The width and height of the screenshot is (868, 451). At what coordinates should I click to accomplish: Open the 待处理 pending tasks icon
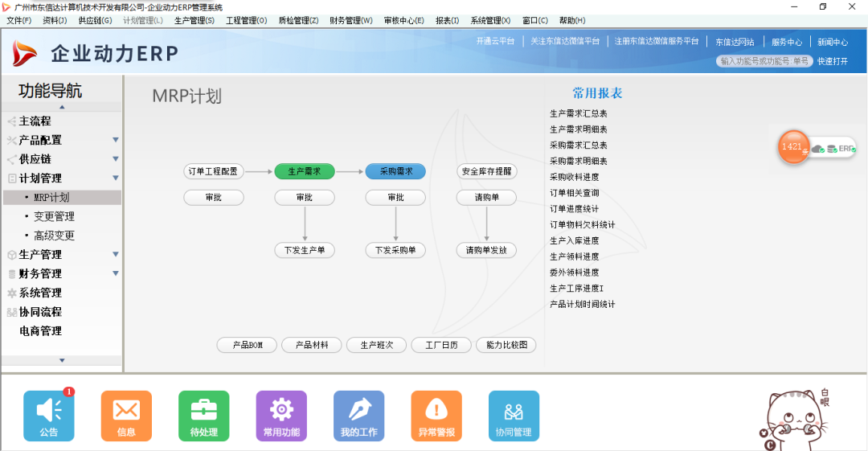[x=203, y=416]
